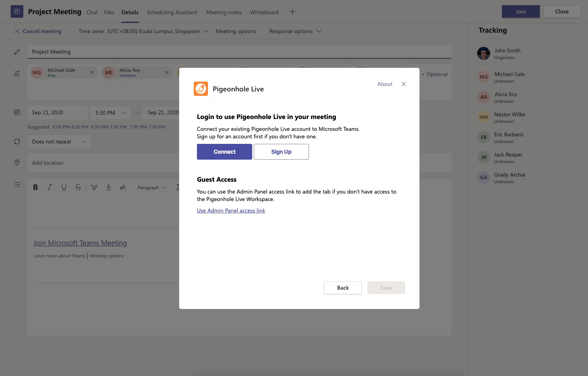Click the calendar date icon
This screenshot has width=588, height=376.
click(x=17, y=112)
